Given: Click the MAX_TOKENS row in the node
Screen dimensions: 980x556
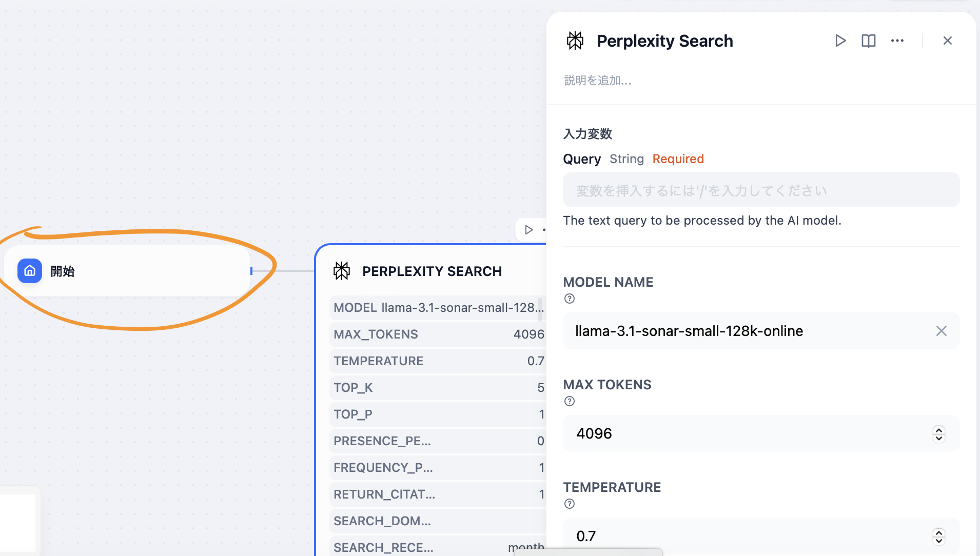Looking at the screenshot, I should pos(438,334).
